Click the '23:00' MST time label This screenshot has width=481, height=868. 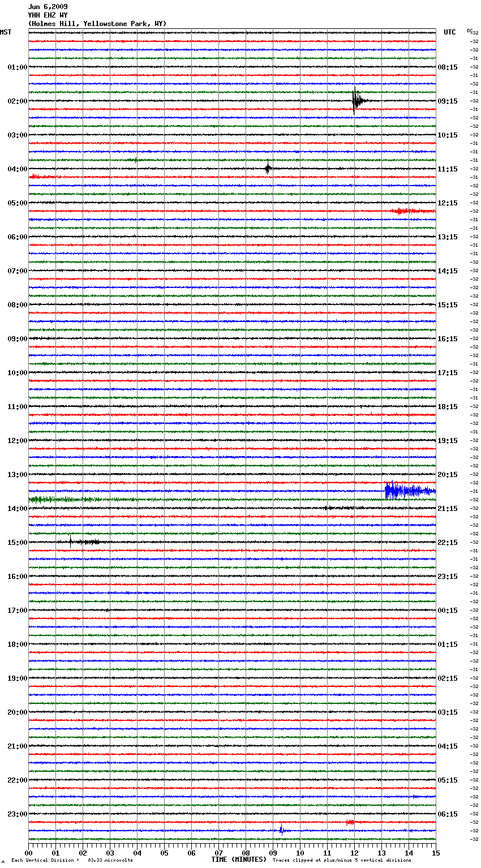point(18,814)
